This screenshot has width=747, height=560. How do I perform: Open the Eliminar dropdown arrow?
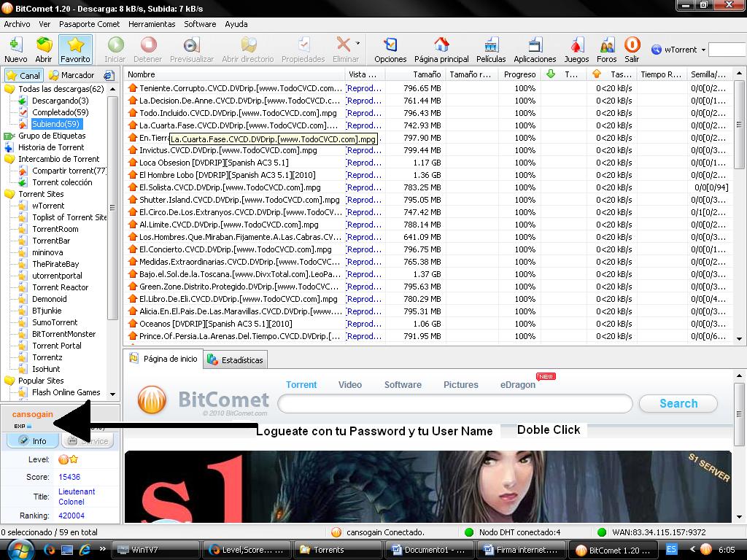[x=357, y=44]
